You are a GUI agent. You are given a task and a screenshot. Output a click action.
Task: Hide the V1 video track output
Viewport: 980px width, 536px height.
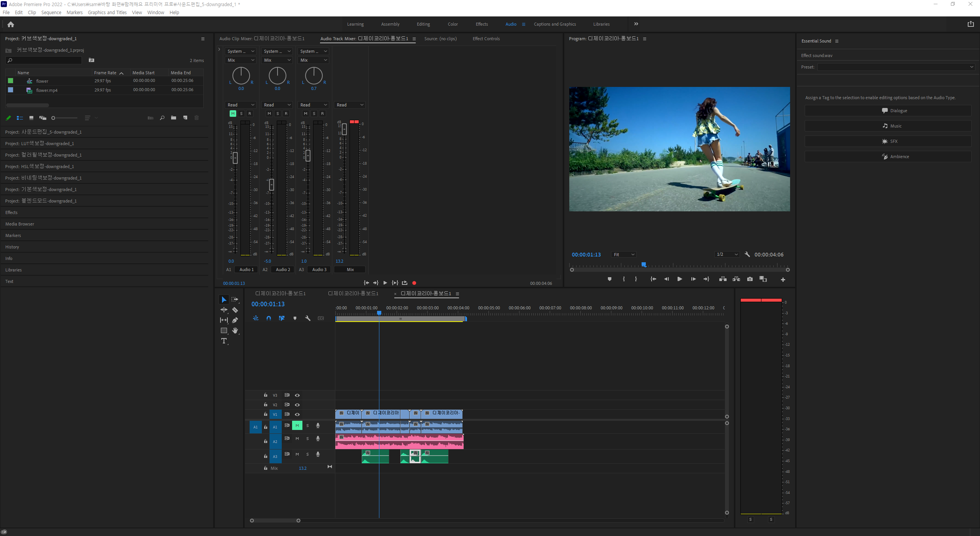pos(297,414)
